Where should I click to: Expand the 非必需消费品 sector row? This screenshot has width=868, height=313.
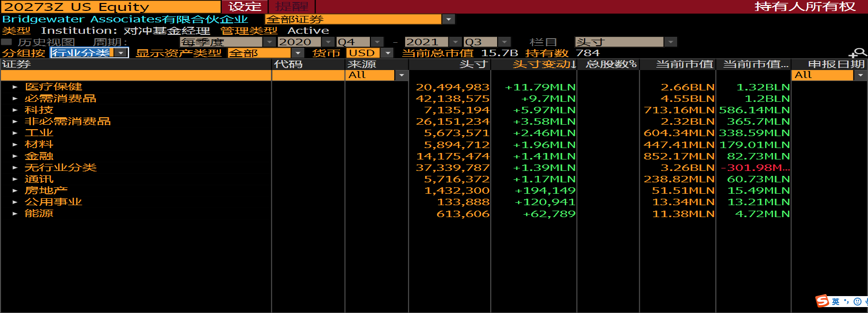15,121
